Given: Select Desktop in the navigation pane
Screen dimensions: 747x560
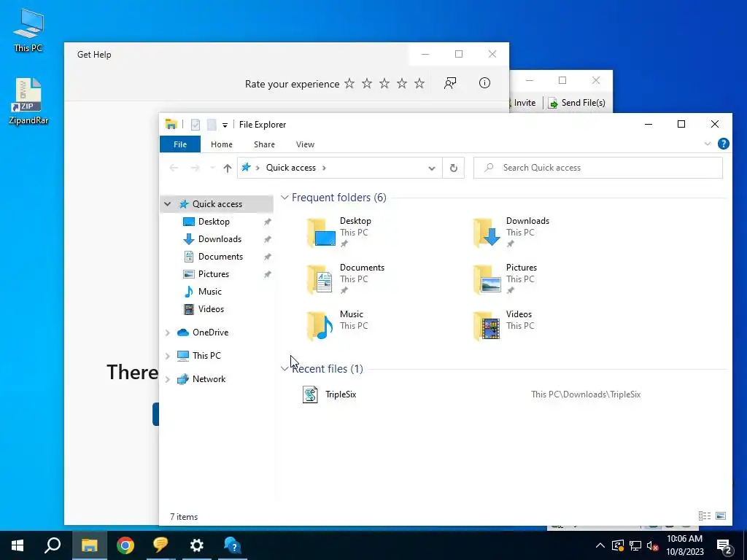Looking at the screenshot, I should point(214,222).
